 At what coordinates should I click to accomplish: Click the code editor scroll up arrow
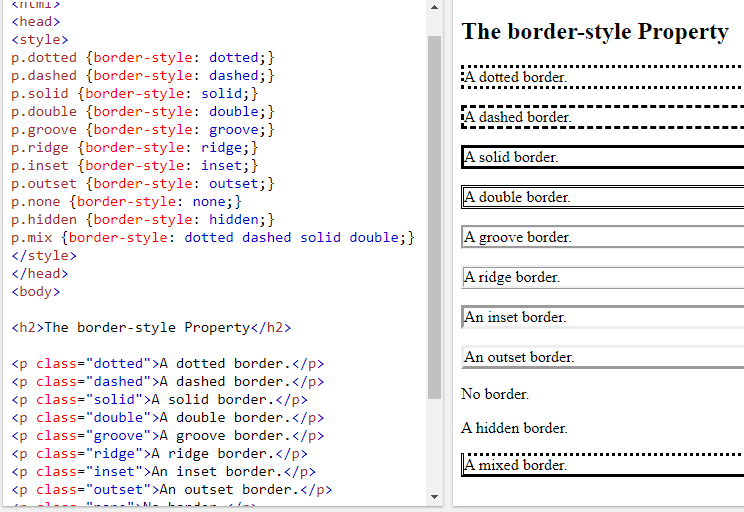pos(434,7)
